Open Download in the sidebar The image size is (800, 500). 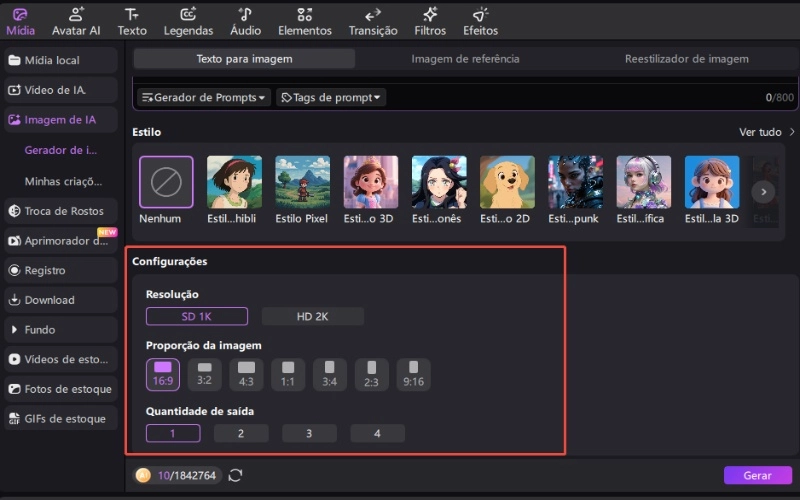pos(61,300)
